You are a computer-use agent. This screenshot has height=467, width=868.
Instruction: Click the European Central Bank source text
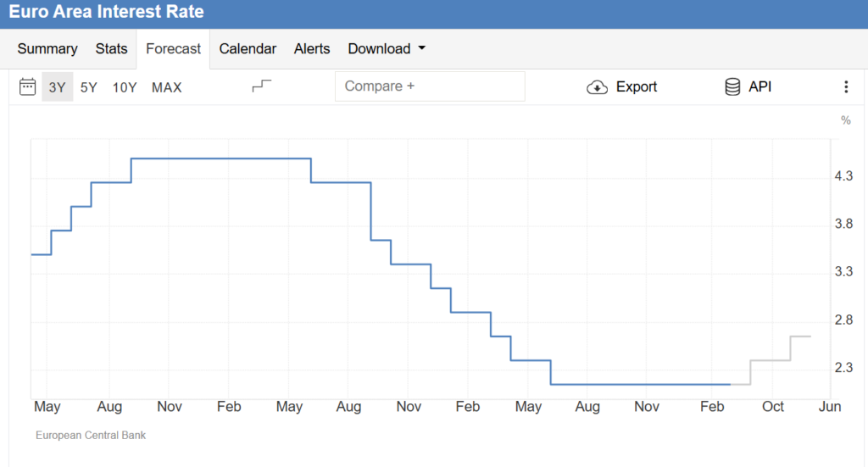coord(91,435)
